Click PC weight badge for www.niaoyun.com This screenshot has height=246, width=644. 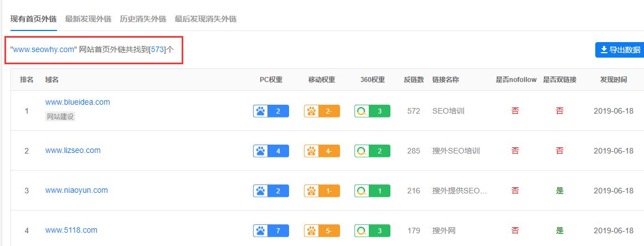point(271,191)
